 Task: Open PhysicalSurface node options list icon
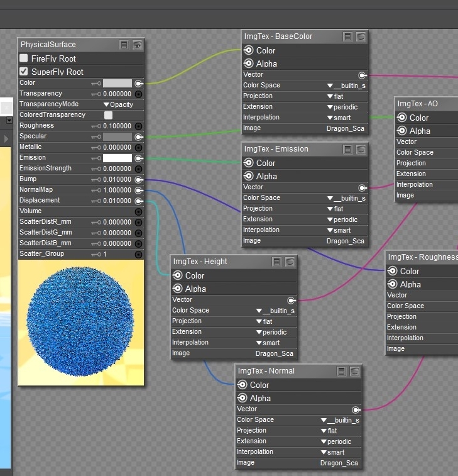pyautogui.click(x=124, y=45)
